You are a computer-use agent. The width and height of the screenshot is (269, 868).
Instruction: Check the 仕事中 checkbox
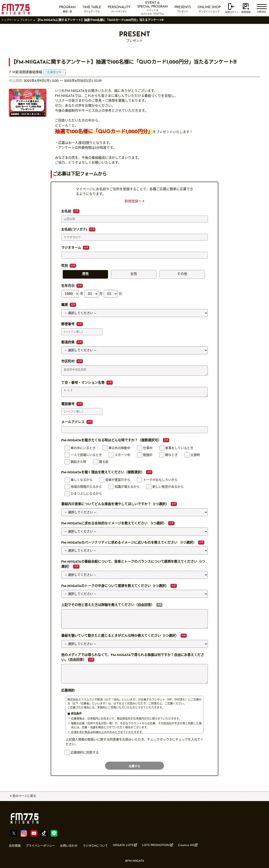tap(139, 448)
